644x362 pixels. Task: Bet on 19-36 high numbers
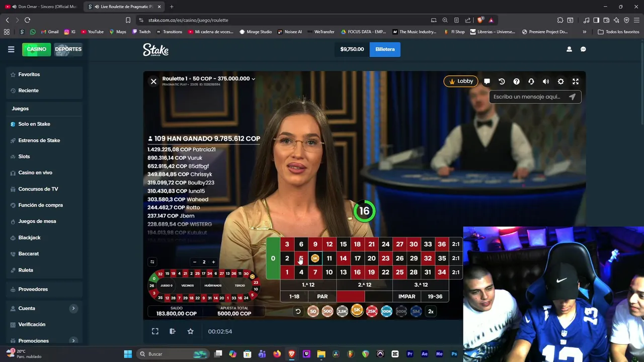tap(435, 297)
